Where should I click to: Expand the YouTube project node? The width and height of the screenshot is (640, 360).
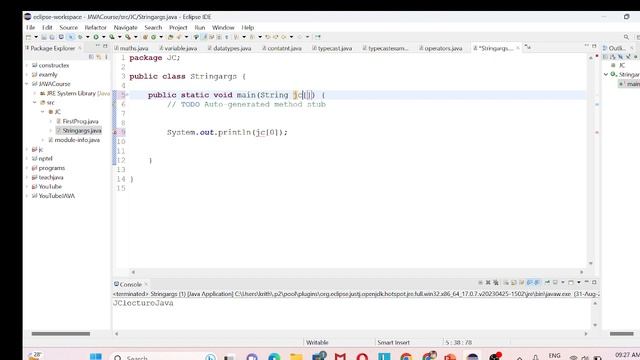point(27,187)
